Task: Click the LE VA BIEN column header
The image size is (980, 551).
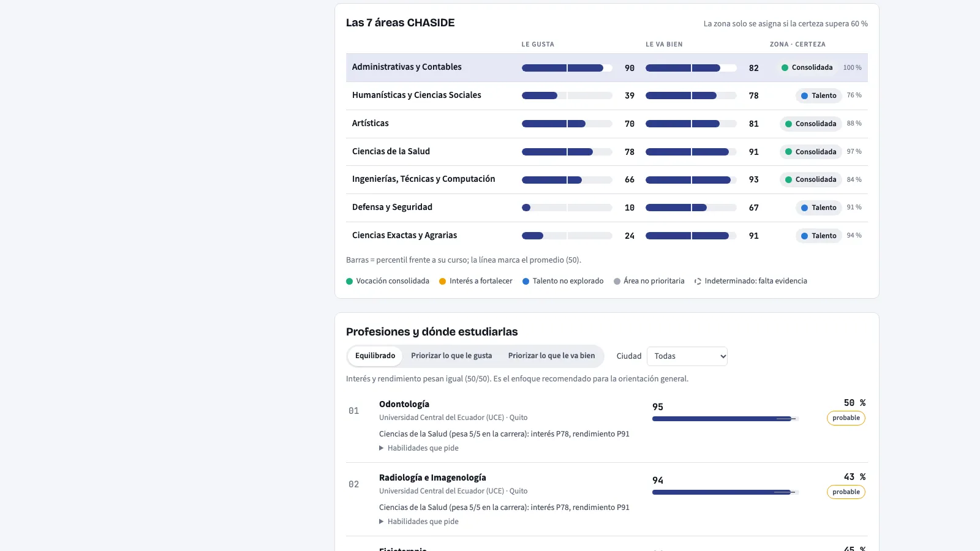Action: click(x=664, y=44)
